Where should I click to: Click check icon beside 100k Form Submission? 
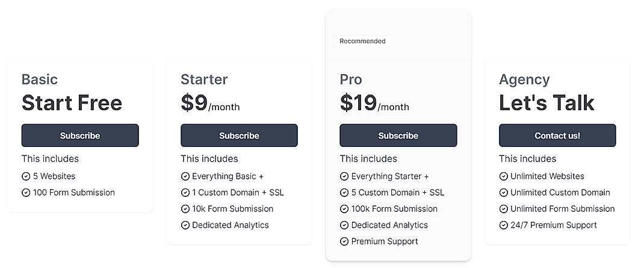coord(344,209)
